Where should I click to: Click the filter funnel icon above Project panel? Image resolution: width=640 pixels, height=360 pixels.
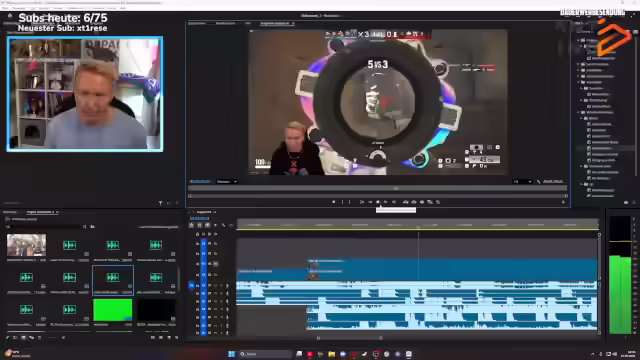click(x=160, y=202)
